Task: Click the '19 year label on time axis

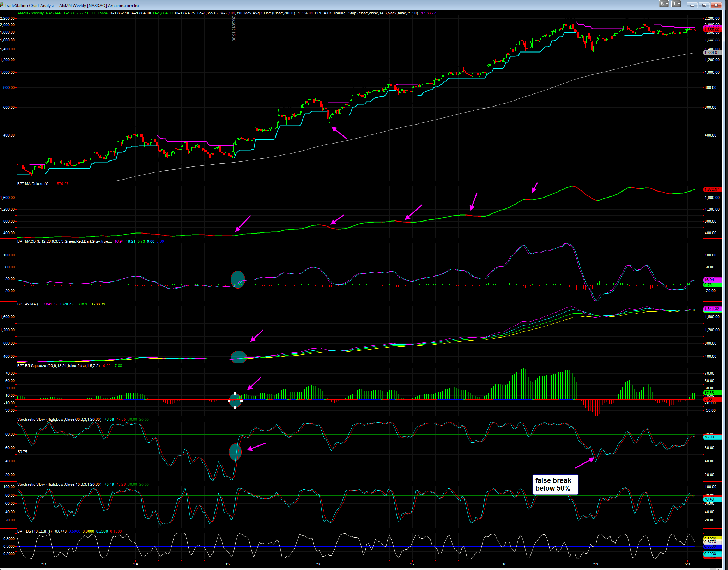Action: [x=596, y=564]
